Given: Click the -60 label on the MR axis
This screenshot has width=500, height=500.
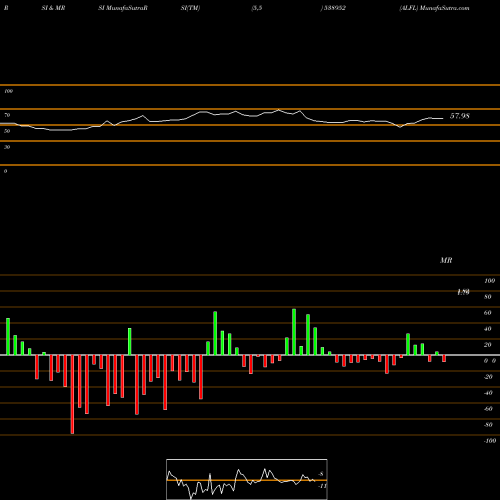Looking at the screenshot, I should (x=488, y=409).
